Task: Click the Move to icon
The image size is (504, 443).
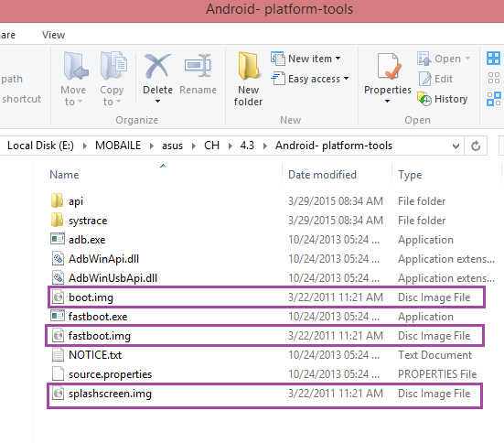Action: (76, 66)
